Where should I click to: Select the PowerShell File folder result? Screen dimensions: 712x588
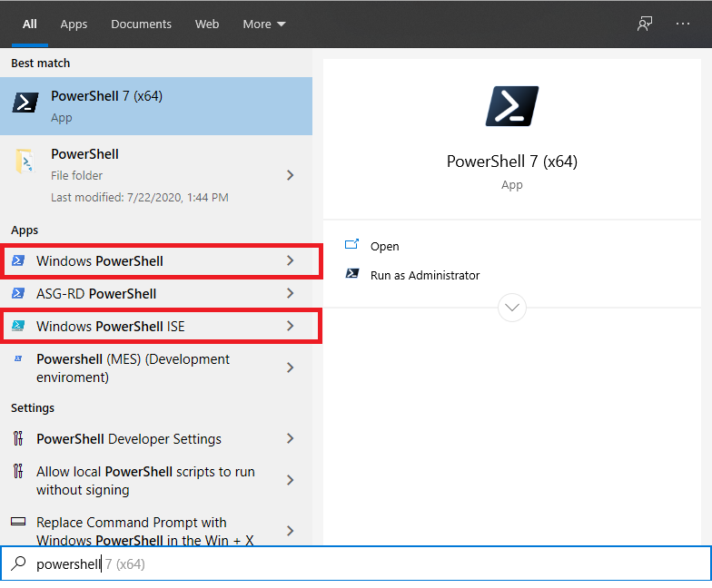click(x=156, y=176)
